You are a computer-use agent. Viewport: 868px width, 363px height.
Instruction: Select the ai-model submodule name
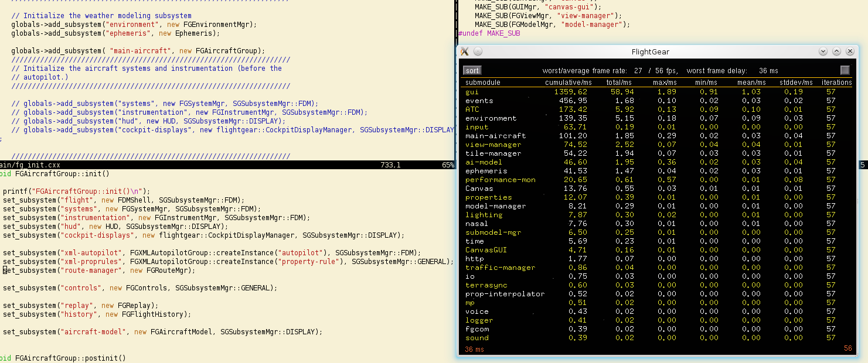[484, 162]
